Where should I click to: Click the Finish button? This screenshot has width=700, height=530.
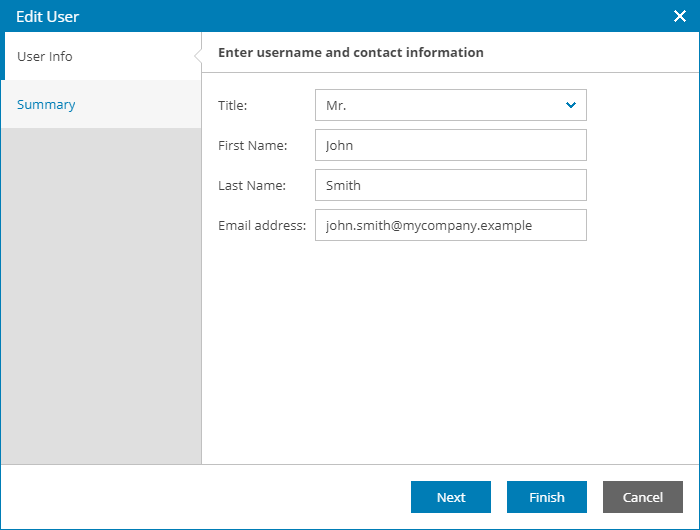point(547,497)
